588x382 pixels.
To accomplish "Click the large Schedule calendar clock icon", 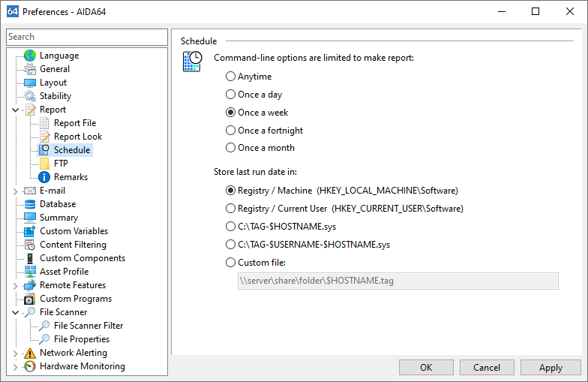I will pos(192,62).
